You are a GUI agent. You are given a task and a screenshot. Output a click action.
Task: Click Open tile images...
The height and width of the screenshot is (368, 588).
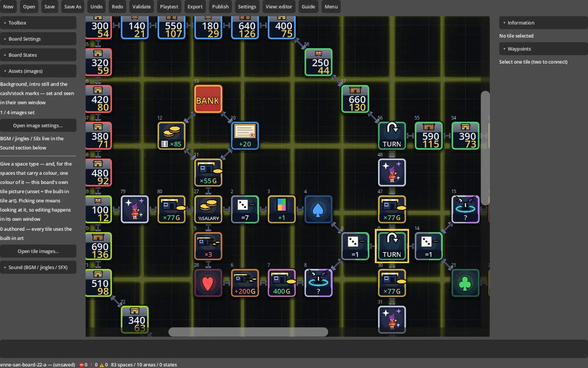(x=38, y=251)
